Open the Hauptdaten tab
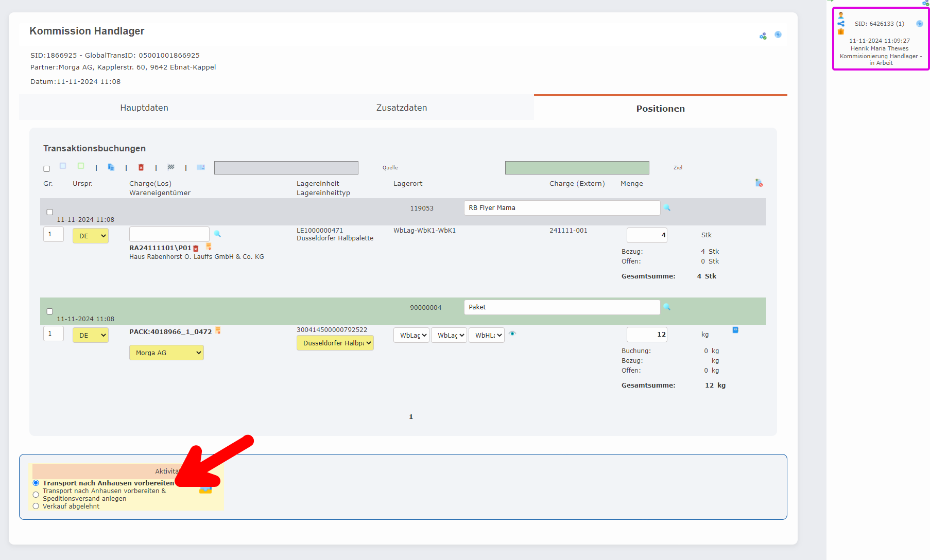The image size is (930, 560). click(x=144, y=108)
